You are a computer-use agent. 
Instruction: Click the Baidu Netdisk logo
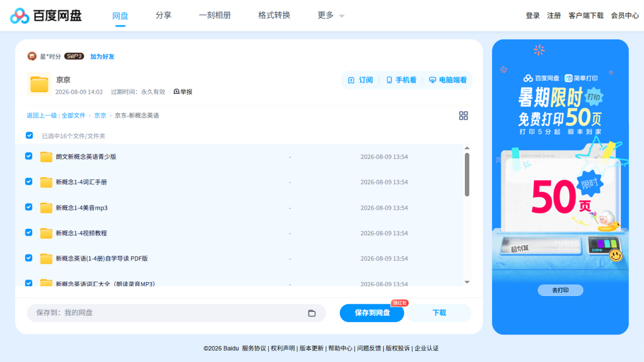pyautogui.click(x=46, y=16)
